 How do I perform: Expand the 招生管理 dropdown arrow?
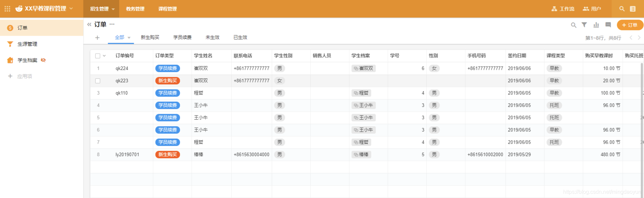tap(113, 9)
